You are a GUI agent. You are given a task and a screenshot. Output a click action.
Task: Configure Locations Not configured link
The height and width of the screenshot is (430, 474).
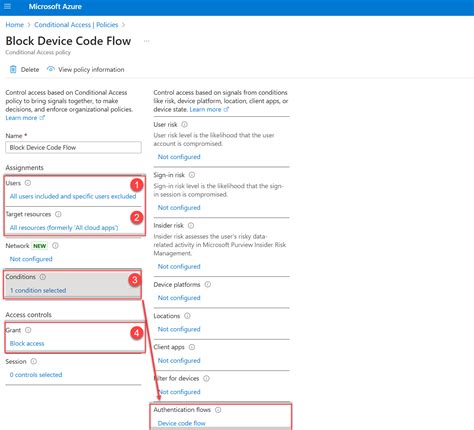coord(179,329)
